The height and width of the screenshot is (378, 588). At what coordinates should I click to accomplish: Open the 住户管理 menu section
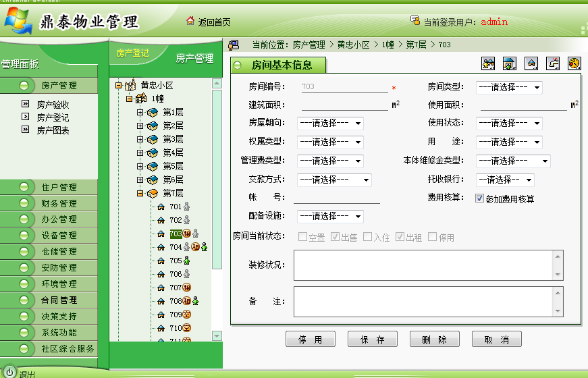[x=49, y=187]
